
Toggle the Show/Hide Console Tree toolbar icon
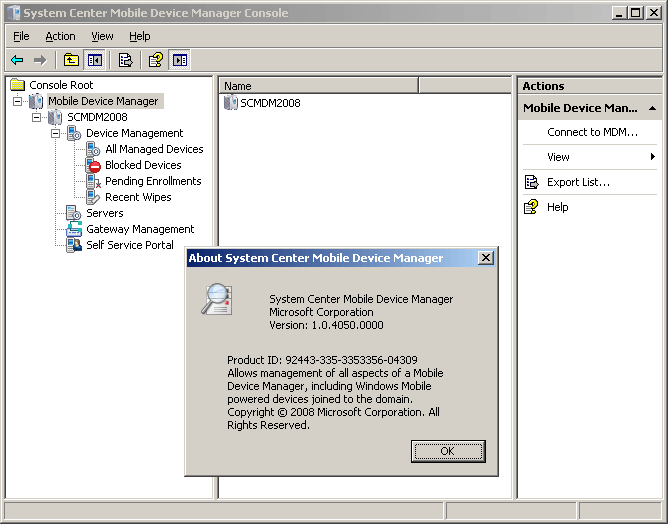click(94, 60)
